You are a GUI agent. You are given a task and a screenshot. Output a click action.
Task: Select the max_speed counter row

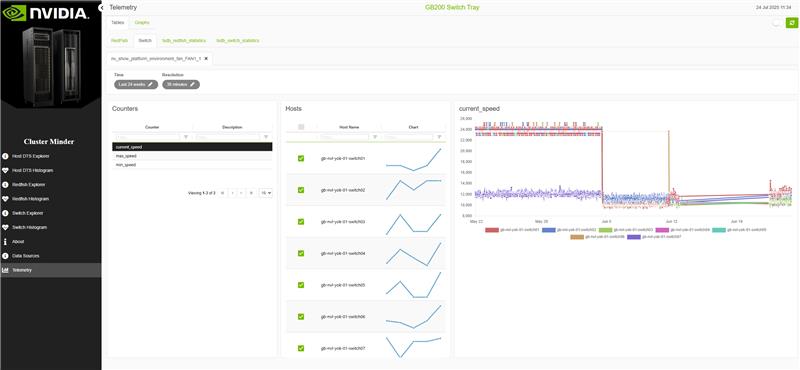pos(192,156)
